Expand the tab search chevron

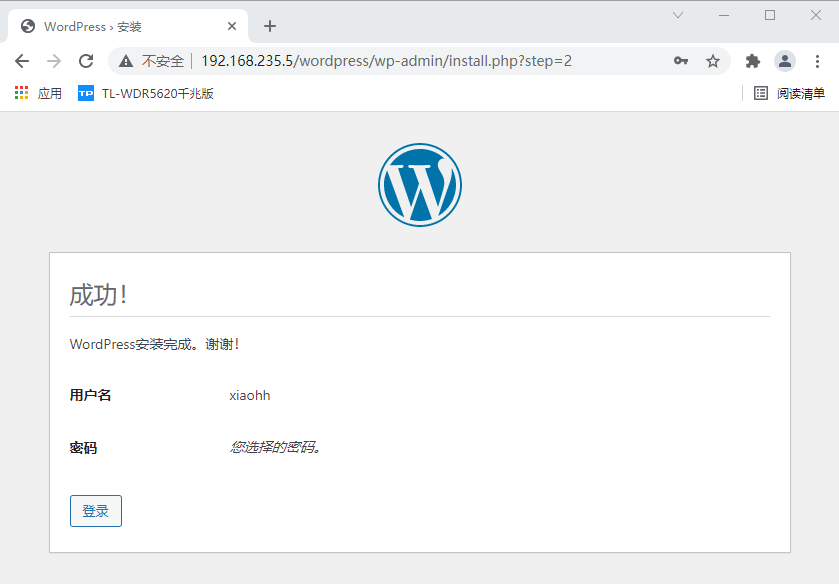[x=678, y=15]
